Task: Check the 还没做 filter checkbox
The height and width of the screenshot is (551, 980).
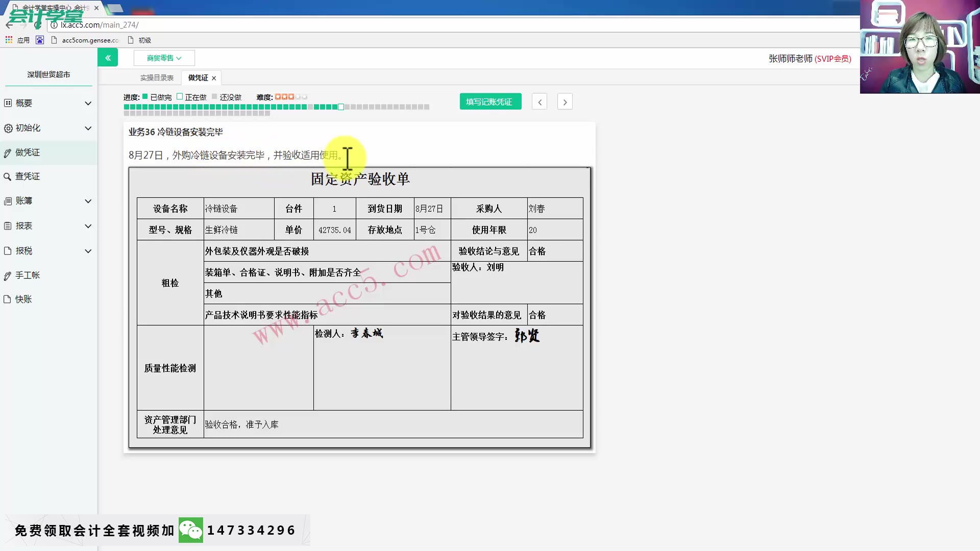Action: (x=214, y=96)
